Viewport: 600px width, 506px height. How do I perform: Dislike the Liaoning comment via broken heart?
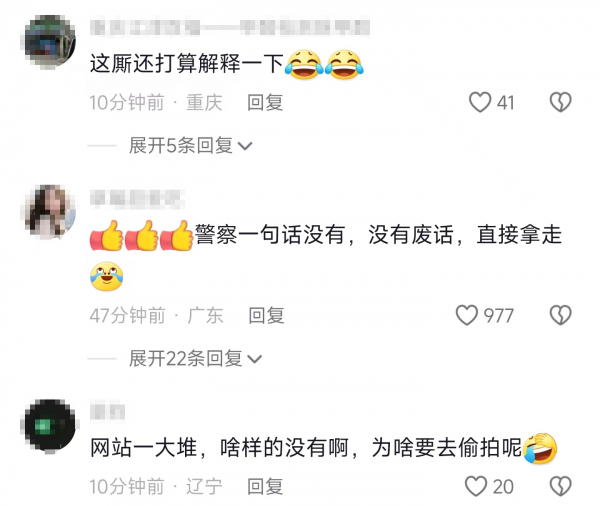pos(561,486)
